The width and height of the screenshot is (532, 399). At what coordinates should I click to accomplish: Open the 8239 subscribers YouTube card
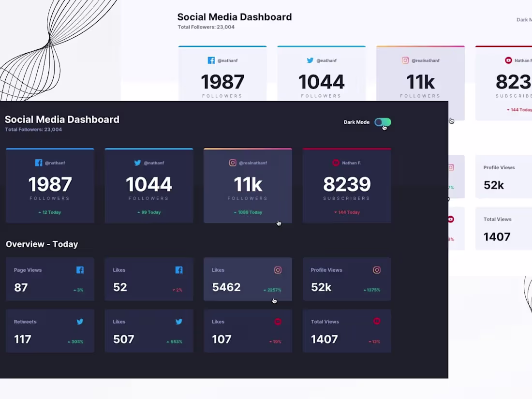346,185
